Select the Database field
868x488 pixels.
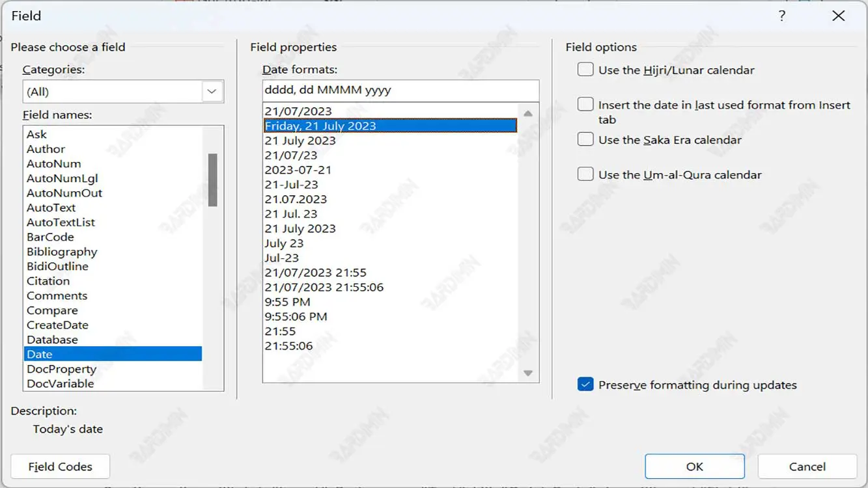[x=52, y=340]
